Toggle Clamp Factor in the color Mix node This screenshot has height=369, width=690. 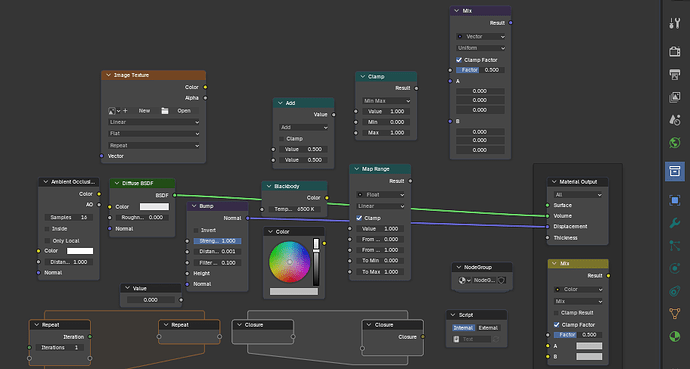[557, 325]
